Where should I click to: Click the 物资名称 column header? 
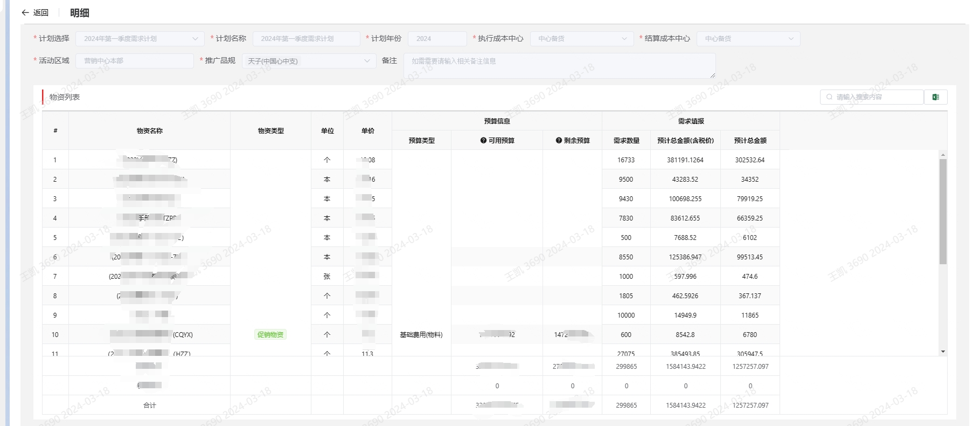coord(149,131)
